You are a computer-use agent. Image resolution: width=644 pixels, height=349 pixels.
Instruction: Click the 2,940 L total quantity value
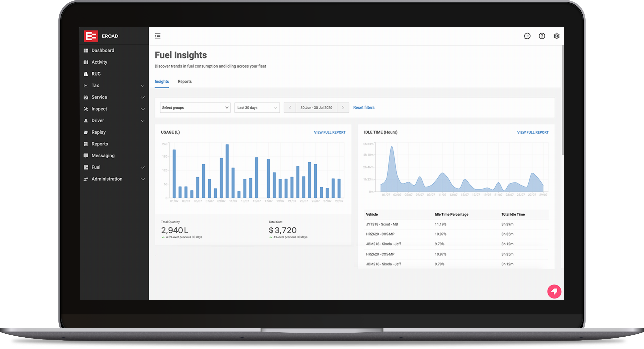(x=174, y=230)
